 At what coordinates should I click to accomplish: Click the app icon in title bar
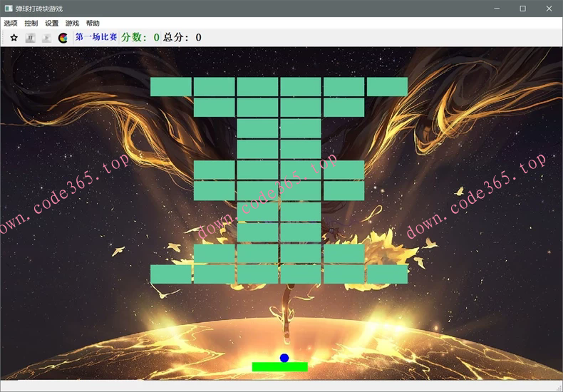[x=9, y=9]
